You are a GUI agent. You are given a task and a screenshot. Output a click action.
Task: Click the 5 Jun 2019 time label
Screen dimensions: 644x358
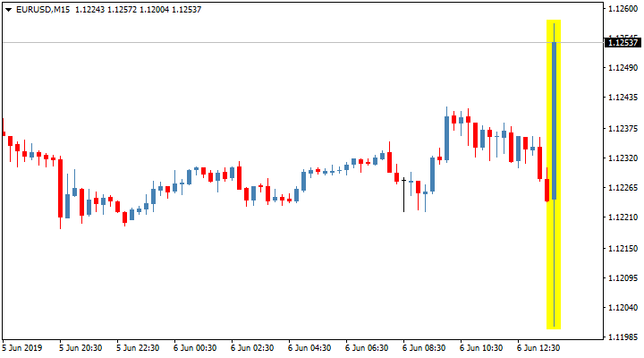pos(22,348)
